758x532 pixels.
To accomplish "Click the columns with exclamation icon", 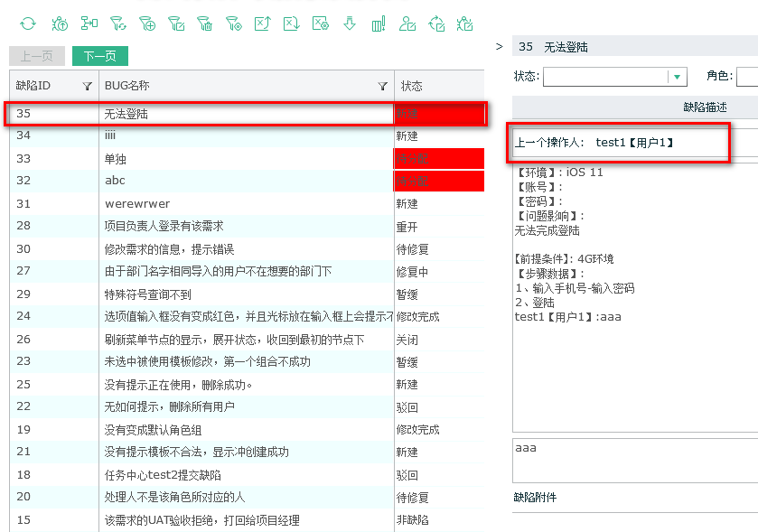I will click(379, 23).
